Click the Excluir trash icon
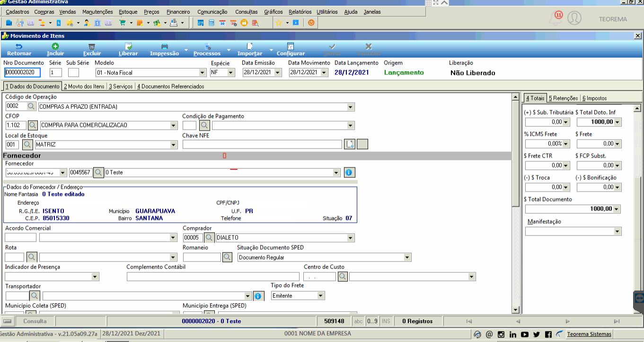Screen dimensions: 644x342 pos(92,46)
